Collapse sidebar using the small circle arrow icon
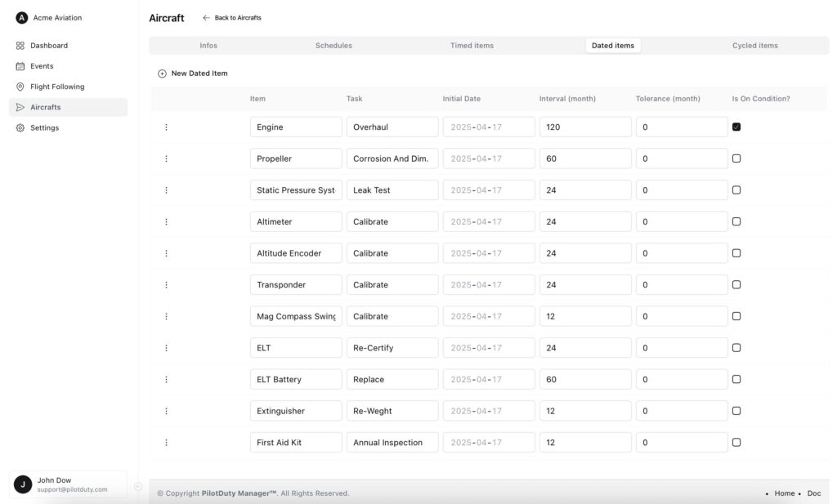 tap(138, 487)
